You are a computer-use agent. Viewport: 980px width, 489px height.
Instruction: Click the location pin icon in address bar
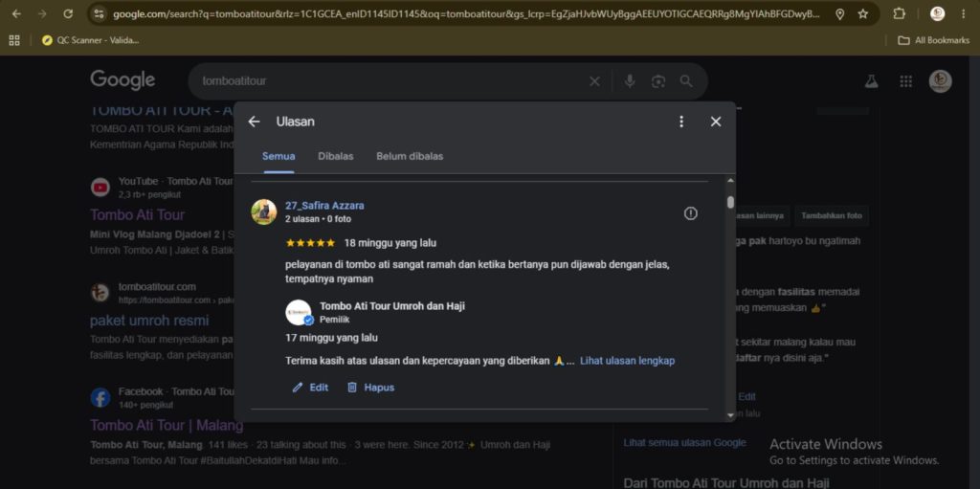tap(840, 13)
